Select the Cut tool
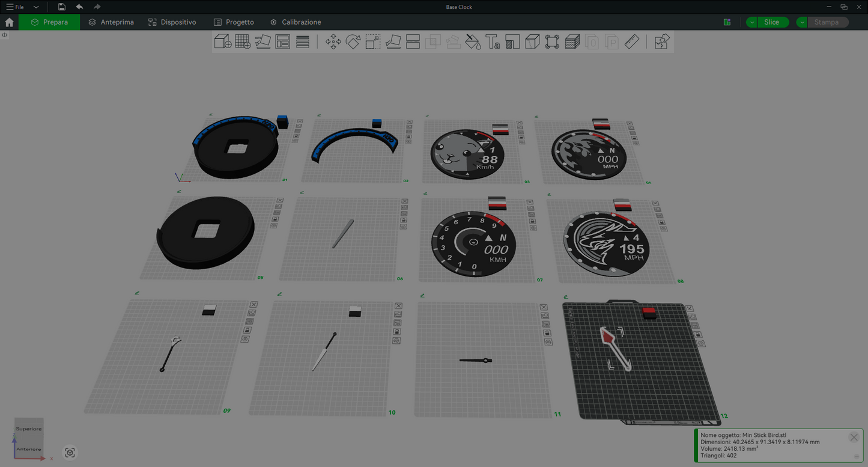Image resolution: width=868 pixels, height=467 pixels. (x=413, y=41)
